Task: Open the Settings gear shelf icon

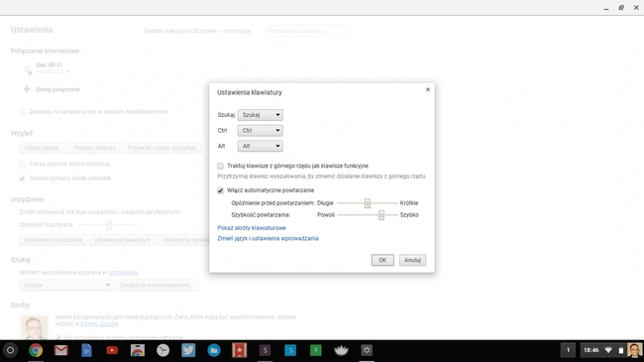Action: pyautogui.click(x=367, y=350)
